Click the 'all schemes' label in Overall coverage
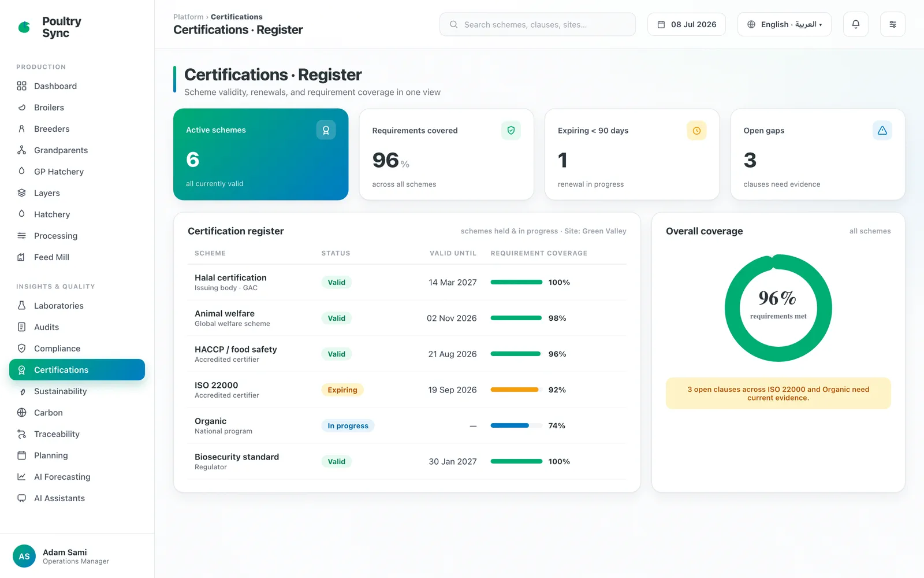The height and width of the screenshot is (578, 924). [870, 231]
